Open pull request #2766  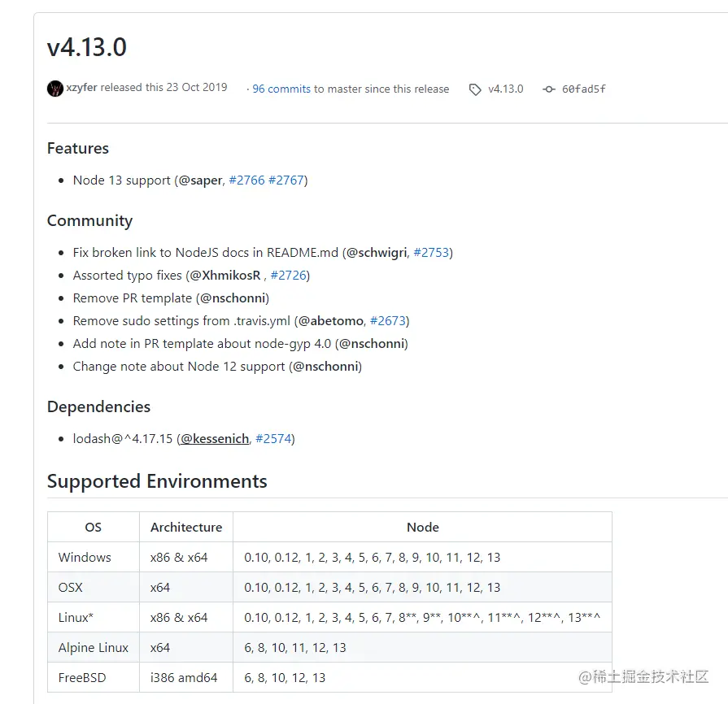[246, 180]
